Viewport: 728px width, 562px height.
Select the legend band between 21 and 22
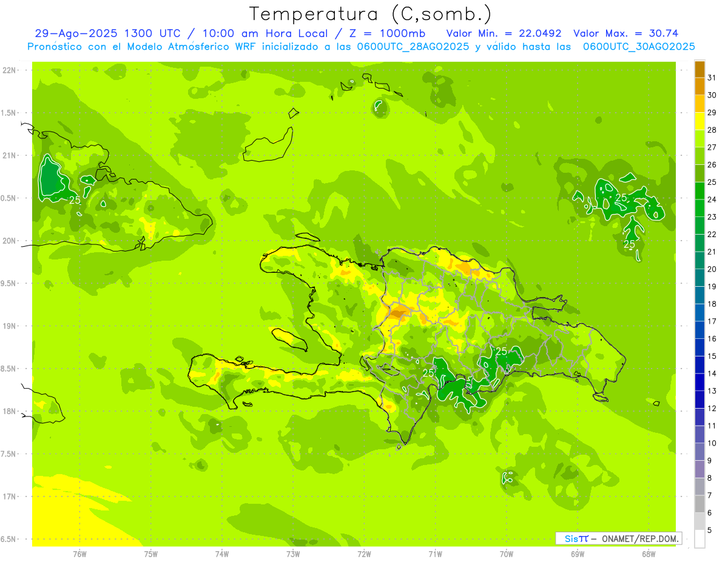pyautogui.click(x=699, y=243)
